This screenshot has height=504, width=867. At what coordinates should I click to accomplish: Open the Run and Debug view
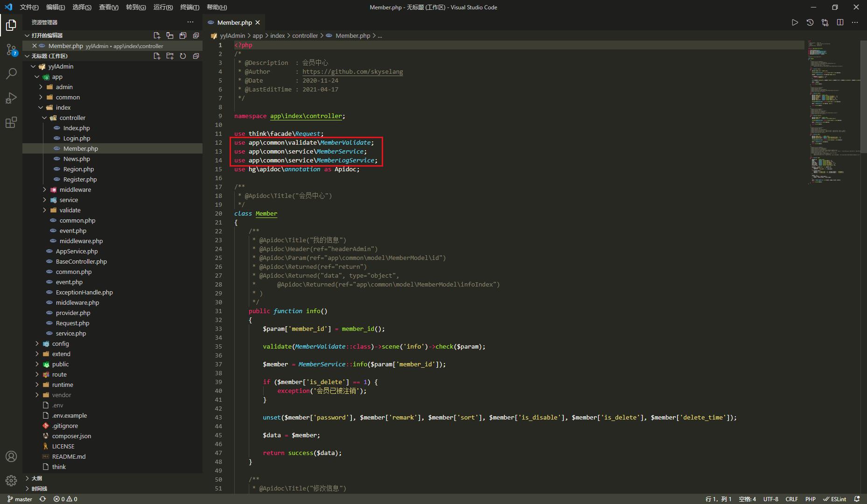tap(11, 98)
